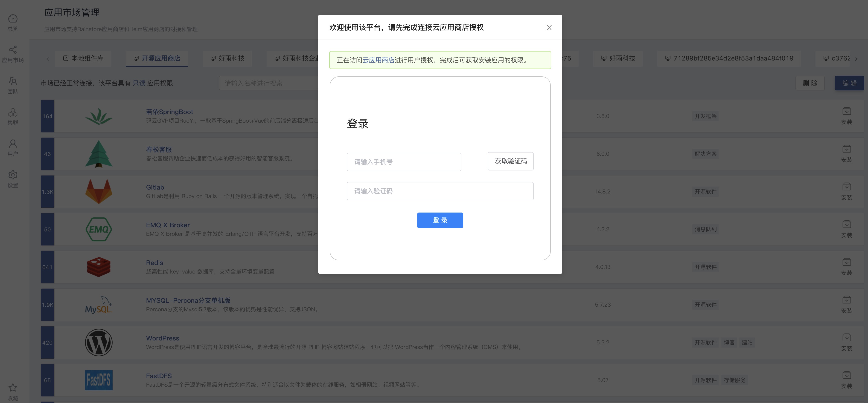Click the 登录 login button
Image resolution: width=868 pixels, height=403 pixels.
pos(440,220)
